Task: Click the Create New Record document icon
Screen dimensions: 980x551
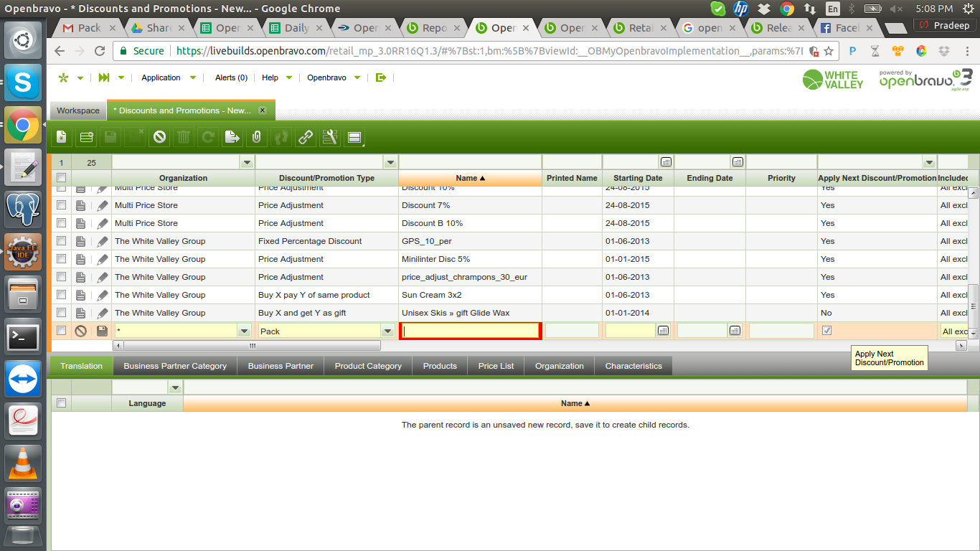Action: pos(62,137)
